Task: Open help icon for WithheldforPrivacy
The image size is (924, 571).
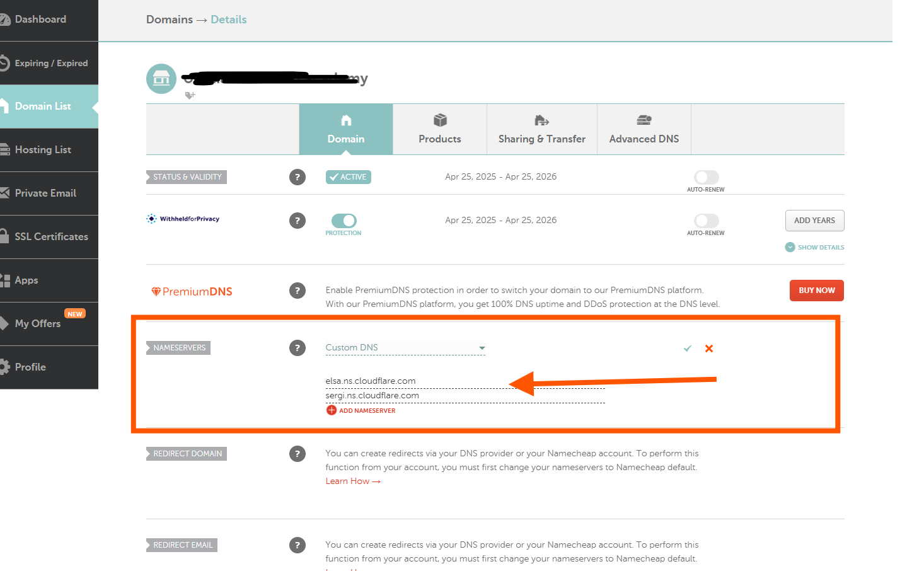Action: (297, 221)
